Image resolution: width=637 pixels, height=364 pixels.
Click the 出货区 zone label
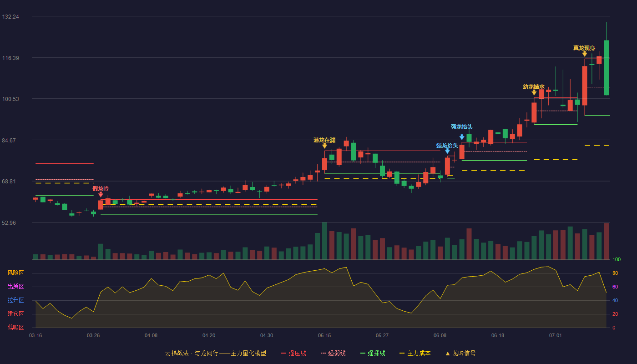coord(15,287)
